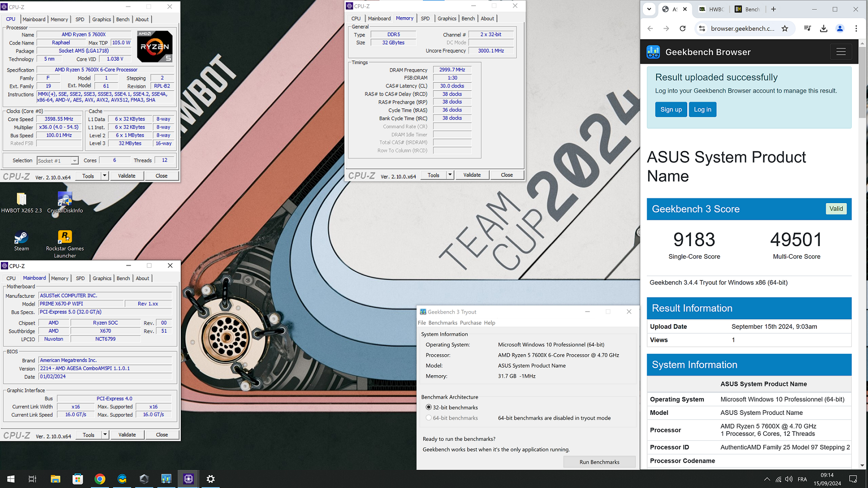
Task: Expand Tools dropdown in CPU tab window
Action: pos(104,176)
